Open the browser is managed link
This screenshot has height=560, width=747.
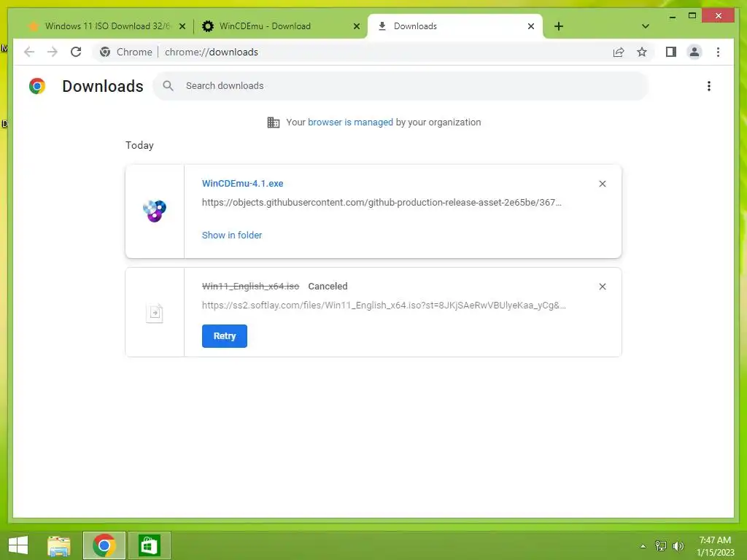click(x=350, y=122)
